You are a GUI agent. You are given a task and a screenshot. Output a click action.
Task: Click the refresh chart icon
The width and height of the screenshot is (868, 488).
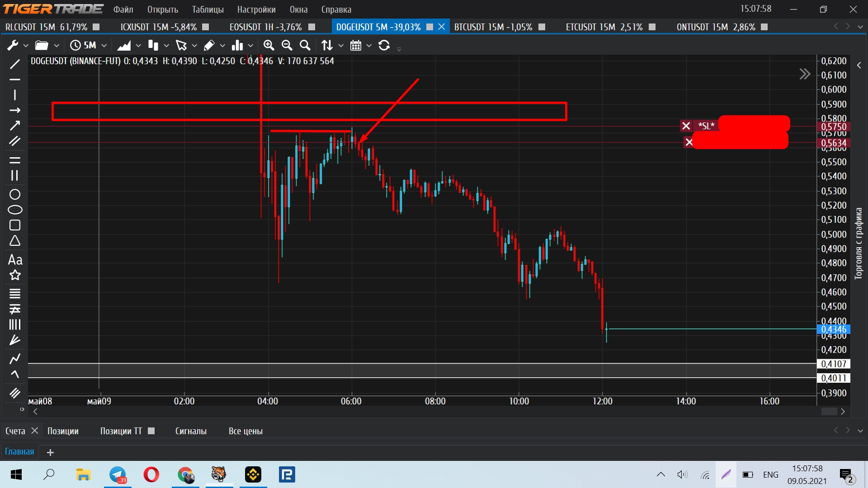[x=384, y=45]
